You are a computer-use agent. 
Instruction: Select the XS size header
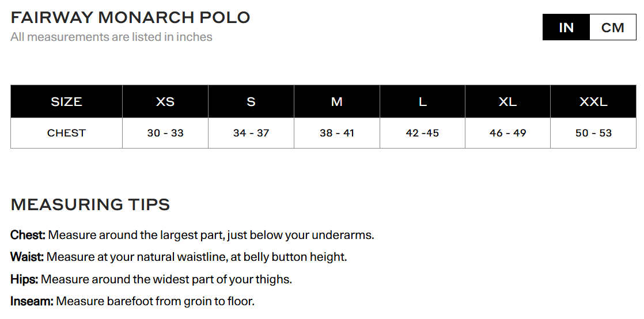[165, 102]
